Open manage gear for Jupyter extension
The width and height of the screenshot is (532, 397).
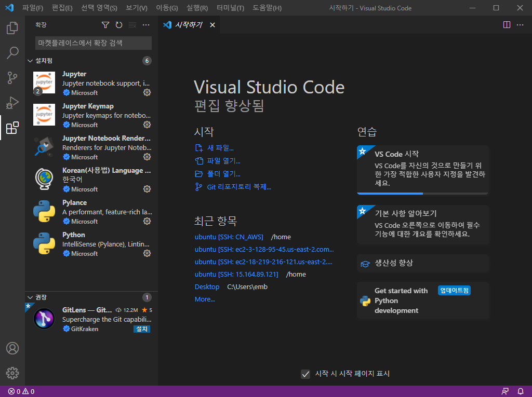tap(147, 92)
